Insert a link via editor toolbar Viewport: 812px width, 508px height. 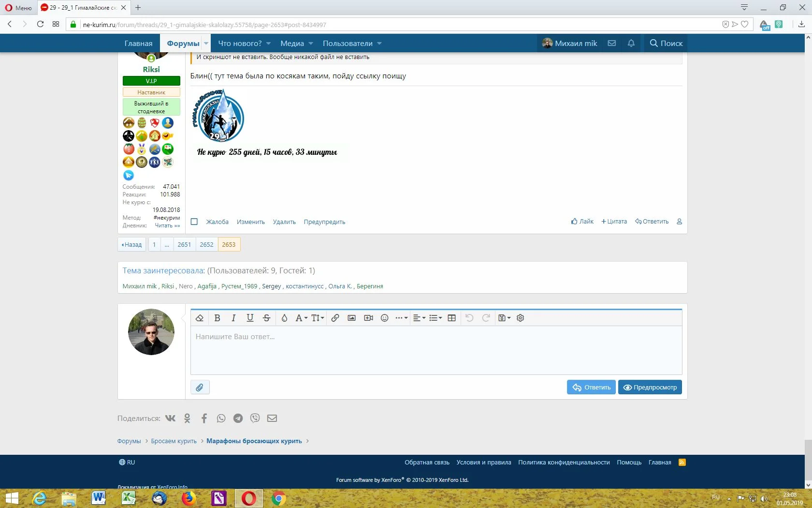pyautogui.click(x=335, y=318)
